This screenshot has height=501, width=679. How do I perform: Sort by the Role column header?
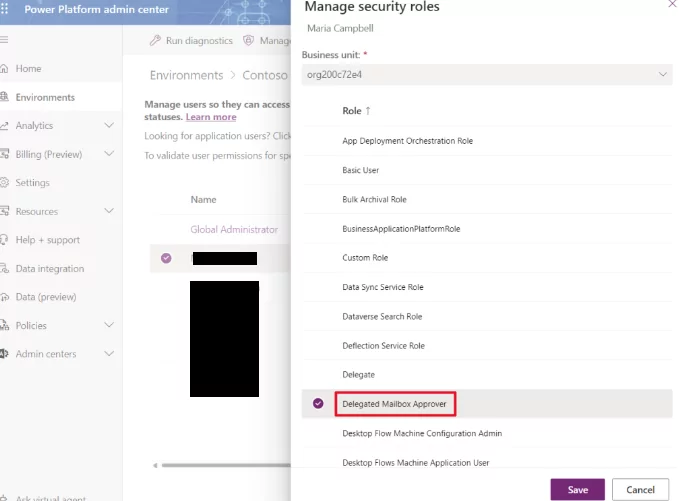tap(352, 111)
